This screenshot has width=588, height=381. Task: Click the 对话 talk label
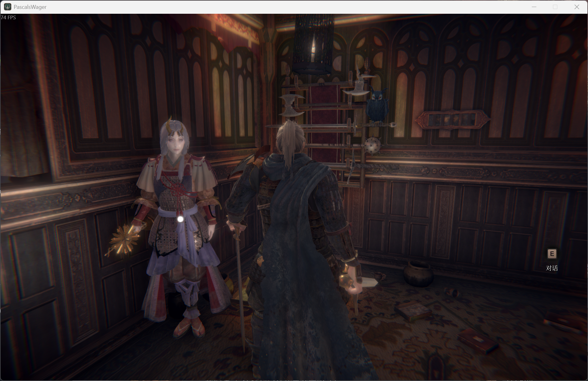(552, 268)
